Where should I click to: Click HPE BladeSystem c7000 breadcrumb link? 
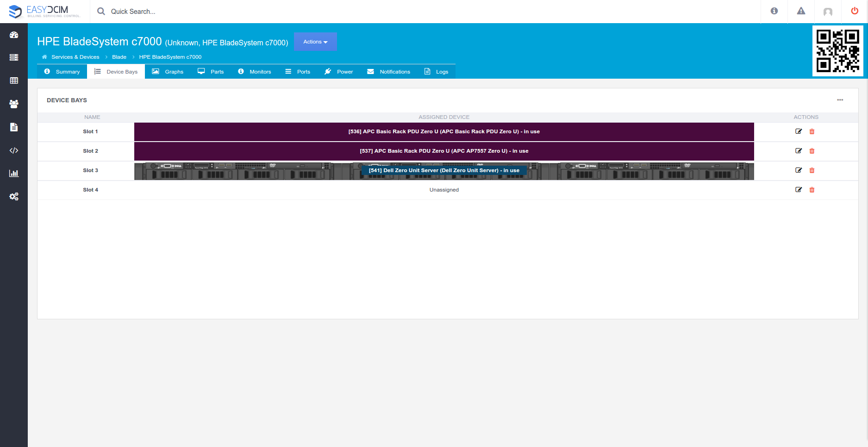(170, 57)
